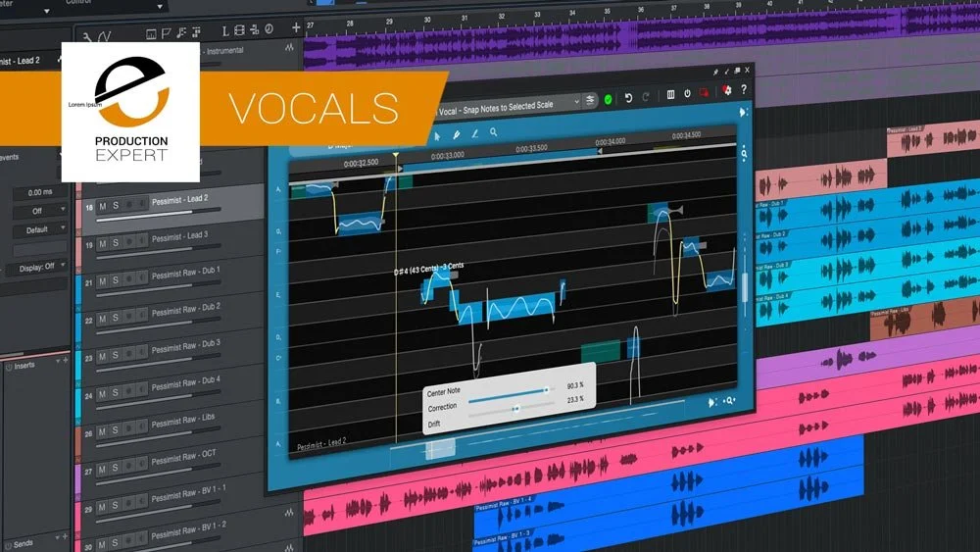Open preset sliders settings beside preset name
Image resolution: width=980 pixels, height=552 pixels.
coord(589,100)
